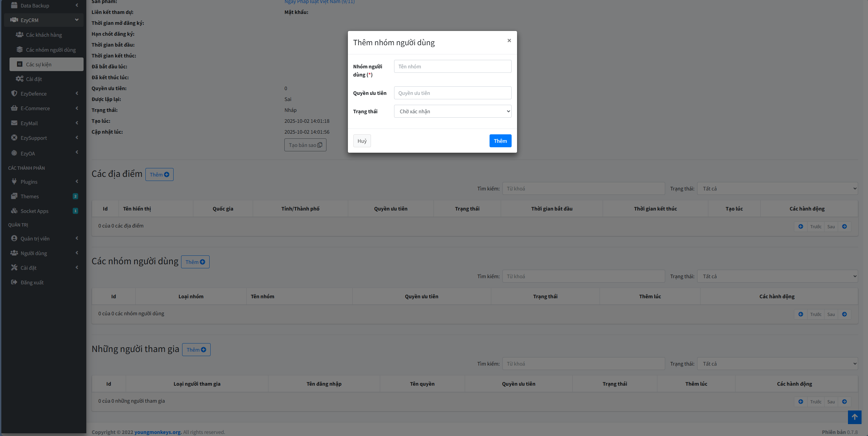
Task: Open Trạng thái filter for Các địa điểm
Action: (x=777, y=188)
